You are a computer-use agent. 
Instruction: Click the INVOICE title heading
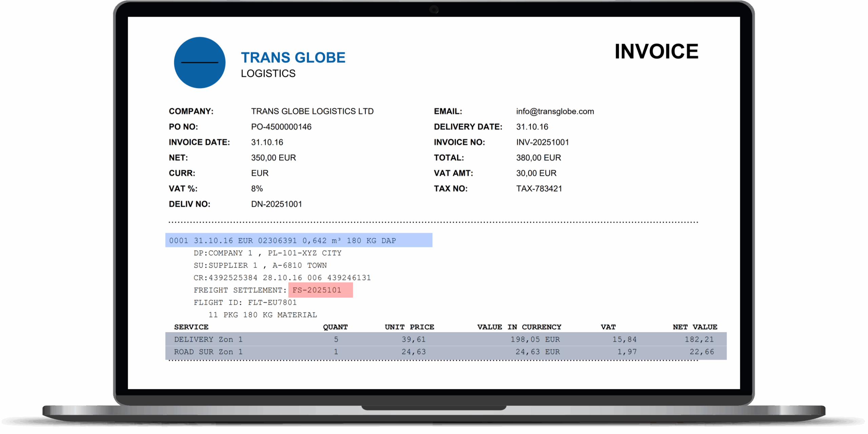click(x=656, y=51)
